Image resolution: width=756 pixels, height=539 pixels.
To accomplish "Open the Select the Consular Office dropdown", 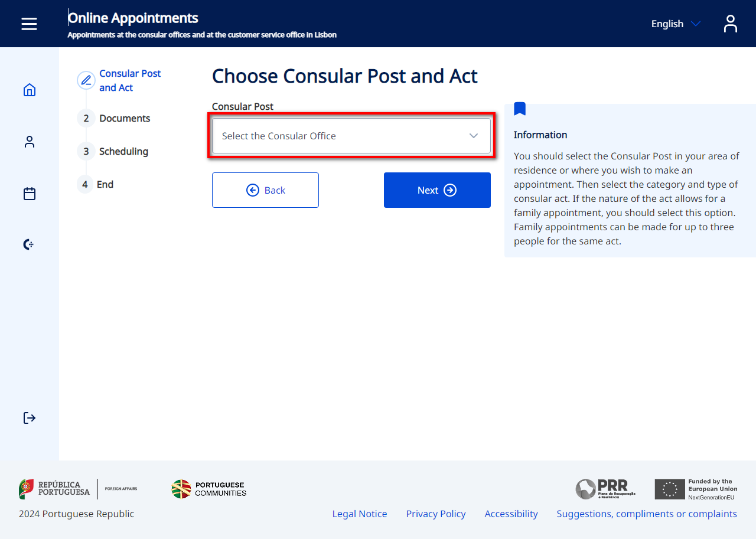I will (351, 136).
